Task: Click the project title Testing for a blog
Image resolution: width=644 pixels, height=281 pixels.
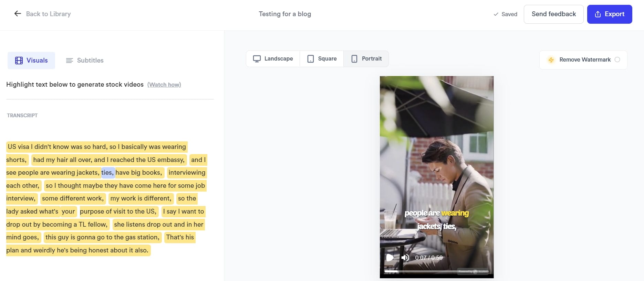Action: 285,14
